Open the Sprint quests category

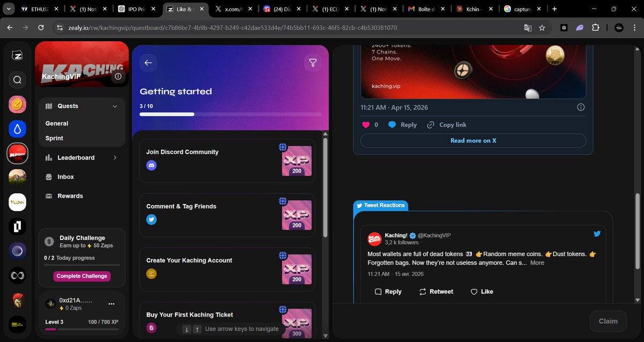click(54, 138)
